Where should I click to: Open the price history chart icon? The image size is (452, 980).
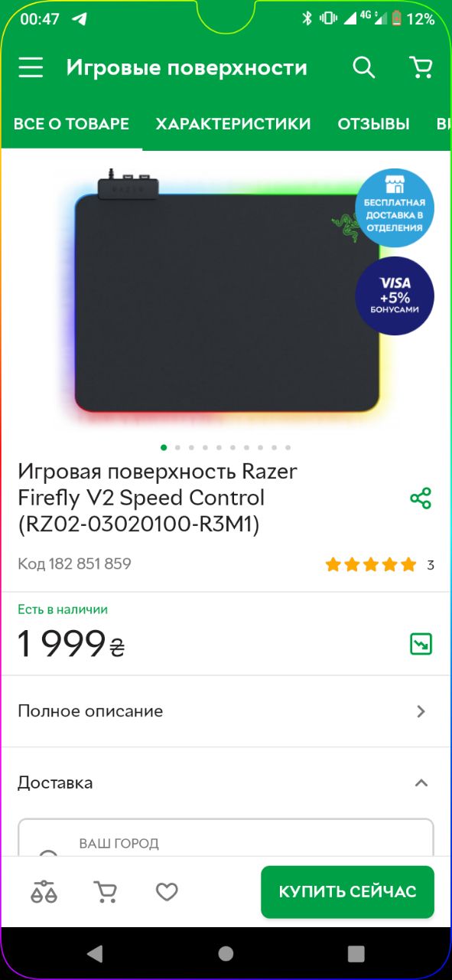pyautogui.click(x=421, y=644)
